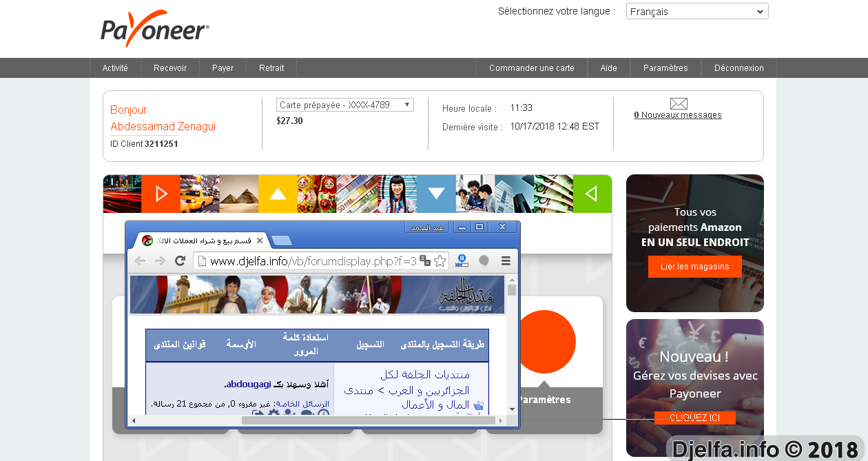Image resolution: width=868 pixels, height=461 pixels.
Task: Click the grey round extension icon in Chrome
Action: coord(484,260)
